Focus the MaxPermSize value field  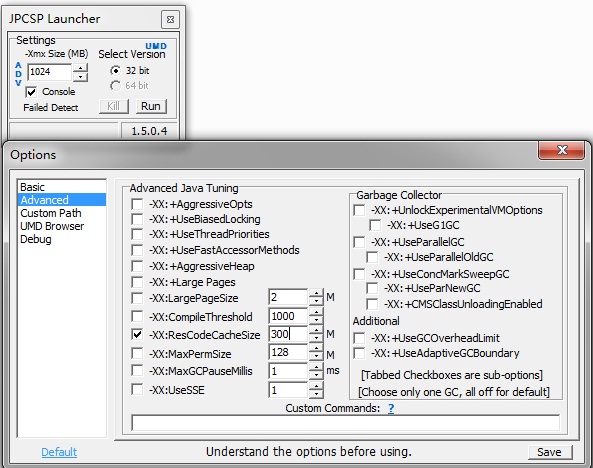289,353
